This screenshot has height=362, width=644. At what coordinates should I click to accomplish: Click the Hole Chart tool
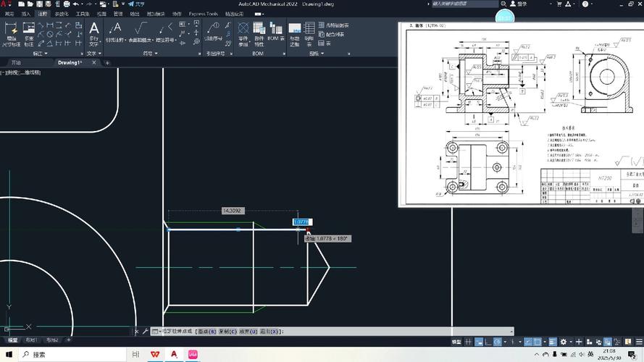pos(333,25)
